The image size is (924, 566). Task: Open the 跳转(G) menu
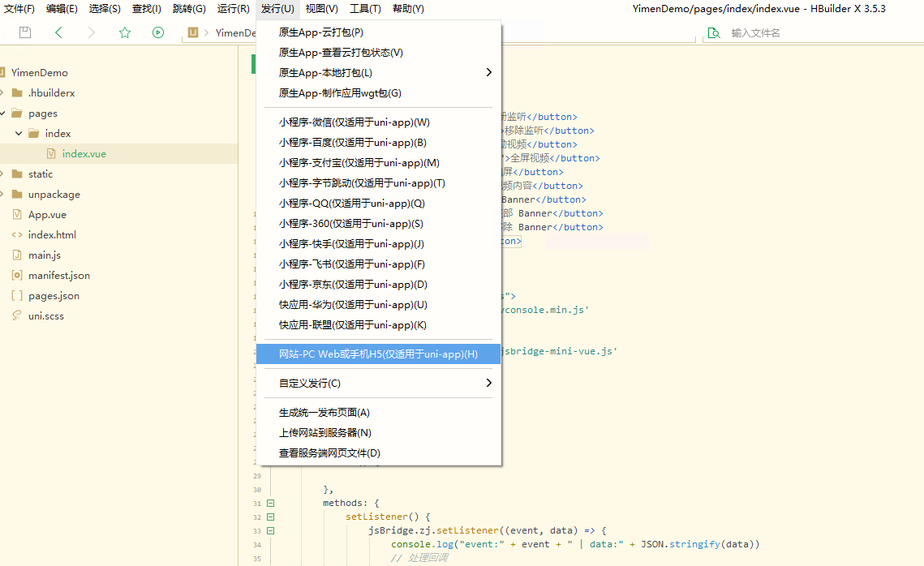[x=189, y=9]
